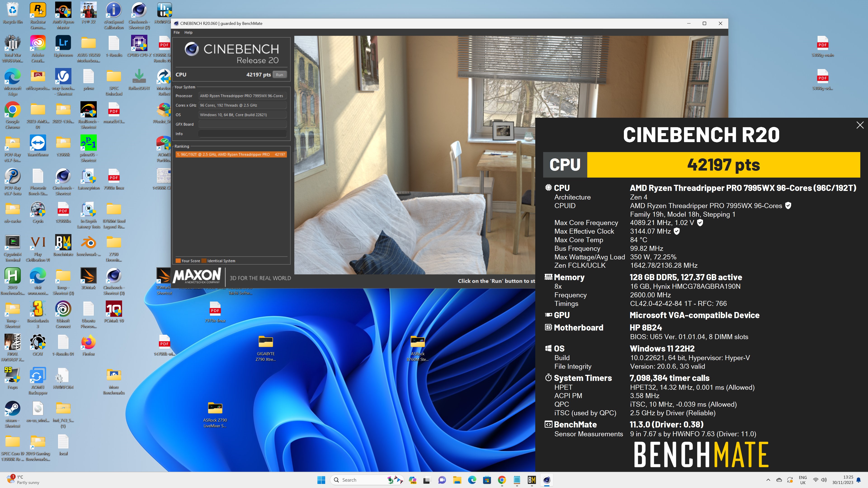Open the weather widget showing 1°C

(23, 480)
